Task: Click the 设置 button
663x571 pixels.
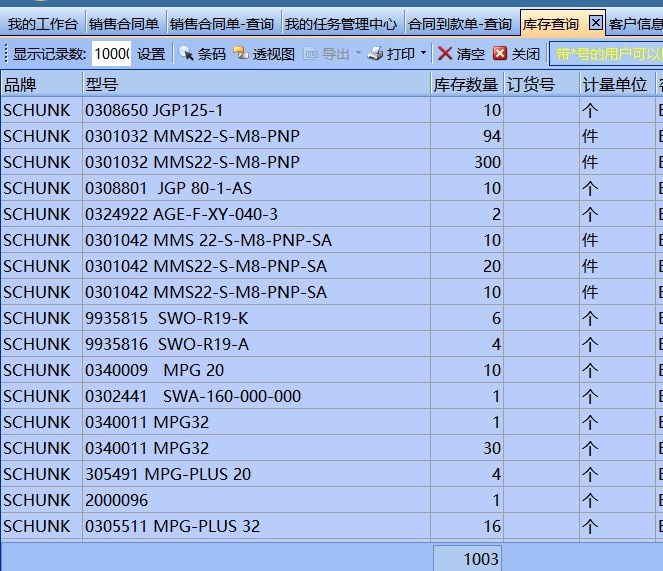Action: (x=151, y=54)
